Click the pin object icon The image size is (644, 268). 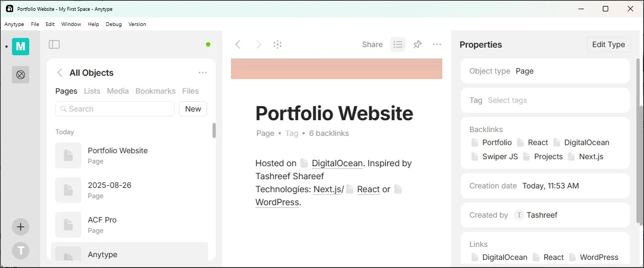pos(417,44)
